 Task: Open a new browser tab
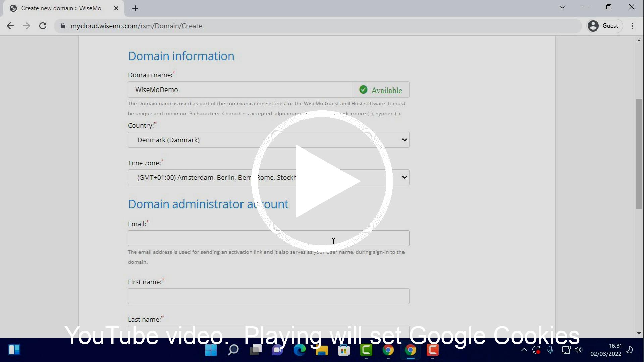135,9
